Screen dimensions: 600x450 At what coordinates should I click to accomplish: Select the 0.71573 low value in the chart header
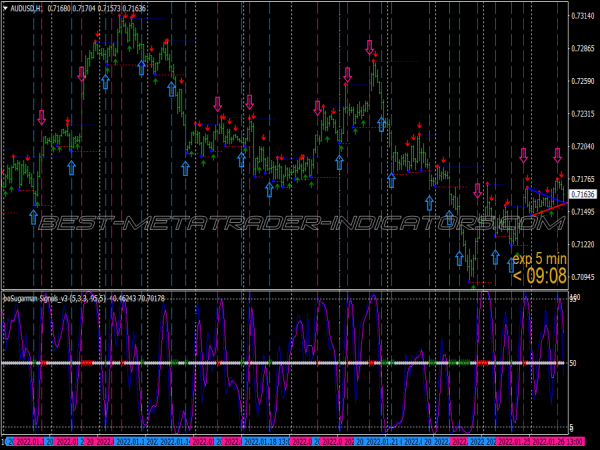(109, 9)
